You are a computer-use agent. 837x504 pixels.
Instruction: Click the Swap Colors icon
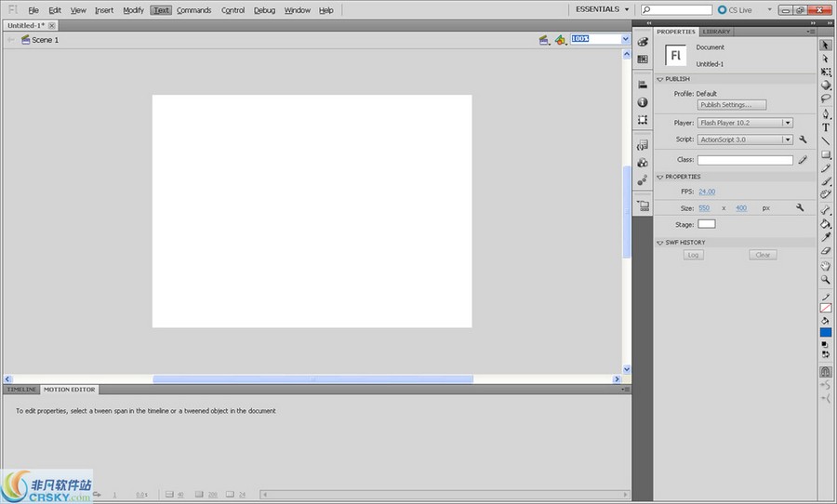point(825,354)
